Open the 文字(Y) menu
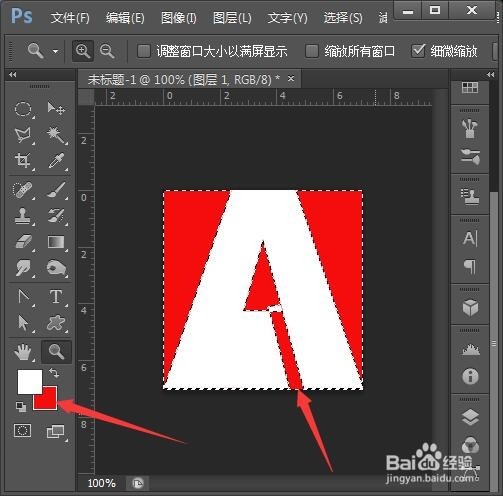This screenshot has width=503, height=496. click(287, 18)
